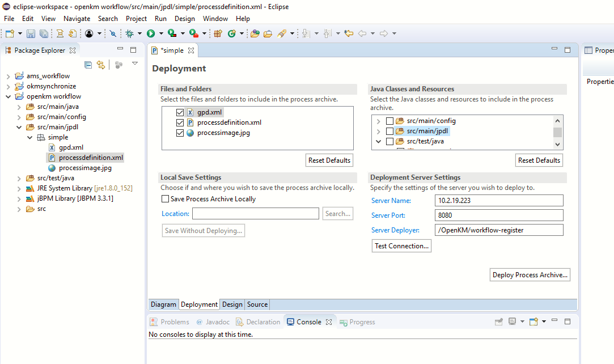Viewport: 614px width, 364px height.
Task: Uncheck the gpd.xml file checkbox
Action: click(180, 112)
